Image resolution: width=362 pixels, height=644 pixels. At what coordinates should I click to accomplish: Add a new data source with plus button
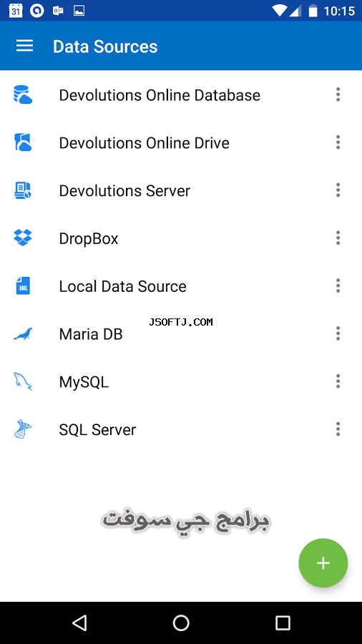coord(323,563)
